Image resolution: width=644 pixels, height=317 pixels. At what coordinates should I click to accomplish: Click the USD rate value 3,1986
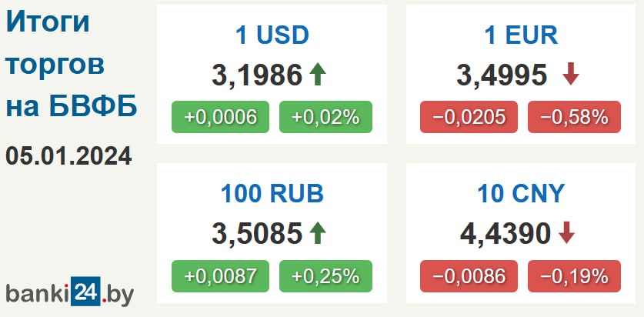tap(256, 75)
